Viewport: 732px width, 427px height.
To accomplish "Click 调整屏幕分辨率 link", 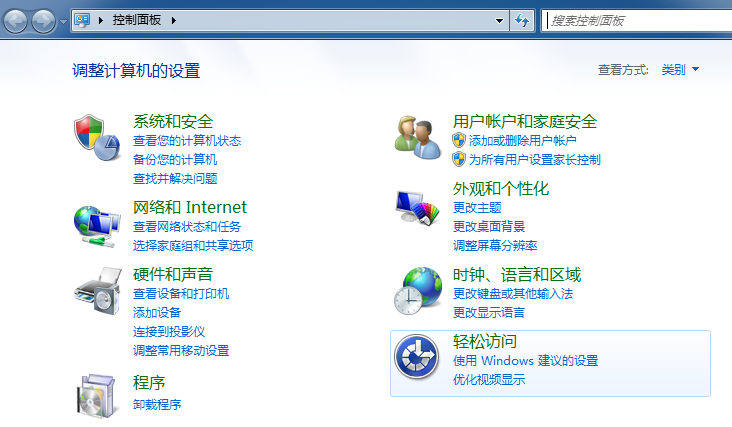I will pos(495,245).
